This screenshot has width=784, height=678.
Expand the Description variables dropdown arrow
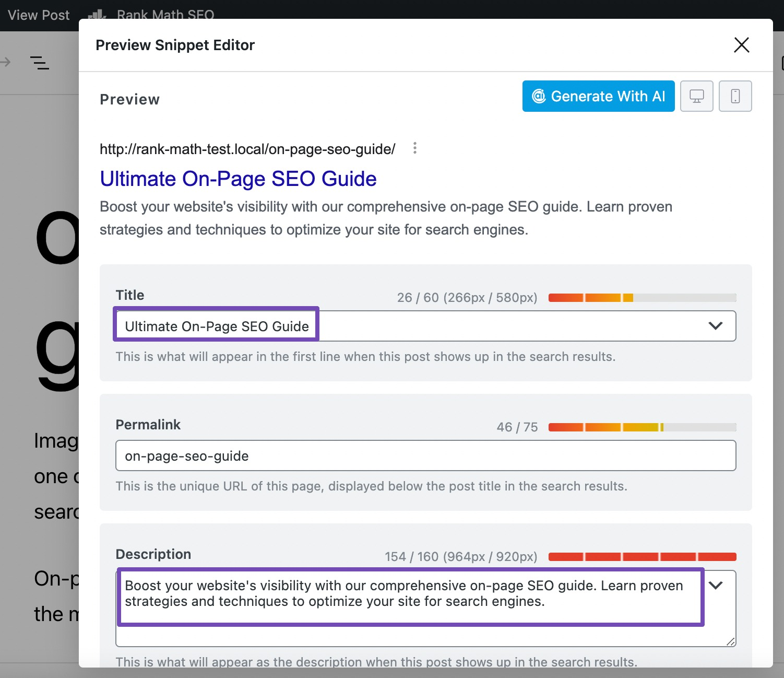click(x=716, y=585)
